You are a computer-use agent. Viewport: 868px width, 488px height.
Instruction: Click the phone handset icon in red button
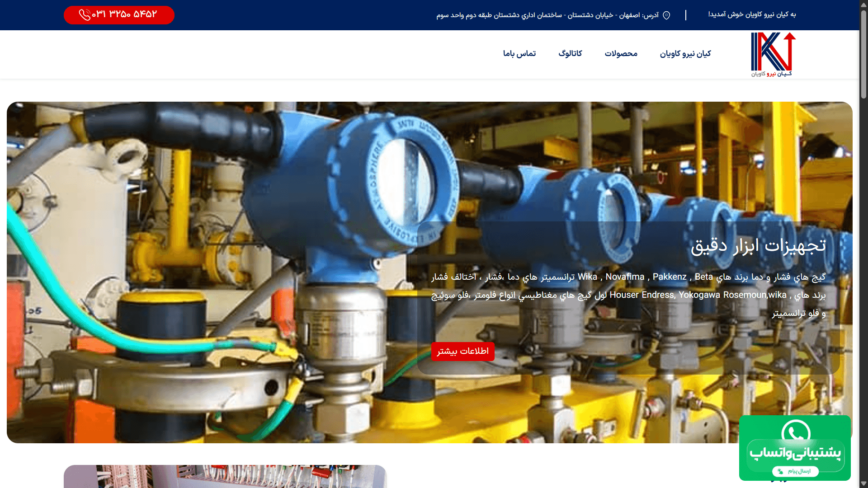tap(85, 15)
